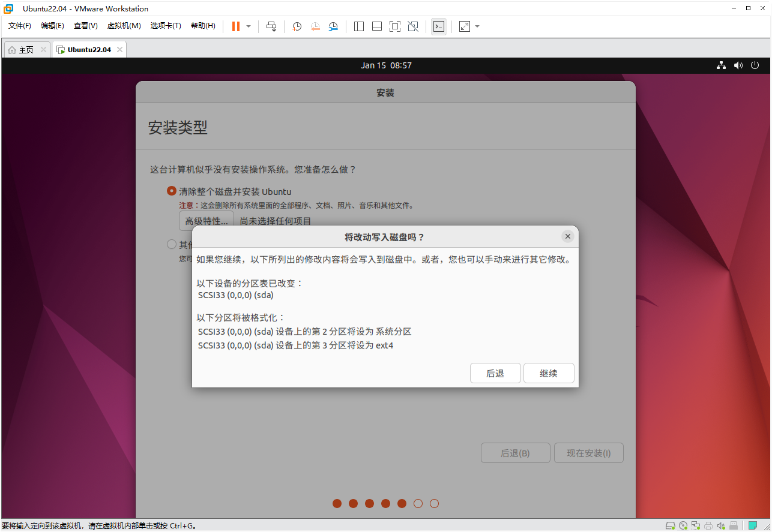772x532 pixels.
Task: Select the partially hidden 其他 radio option
Action: 172,244
